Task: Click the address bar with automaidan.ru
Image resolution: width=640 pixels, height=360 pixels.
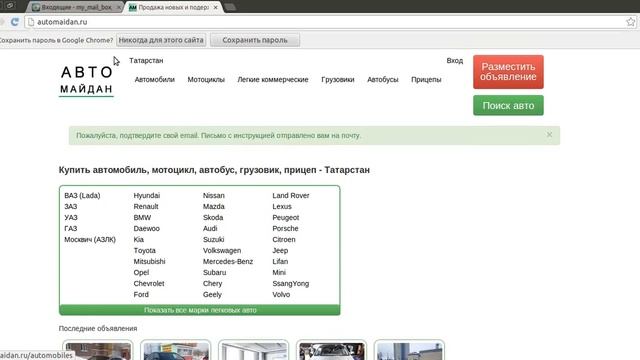Action: click(327, 22)
